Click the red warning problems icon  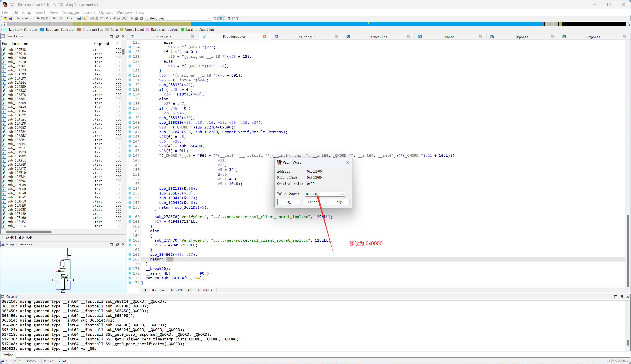(79, 18)
